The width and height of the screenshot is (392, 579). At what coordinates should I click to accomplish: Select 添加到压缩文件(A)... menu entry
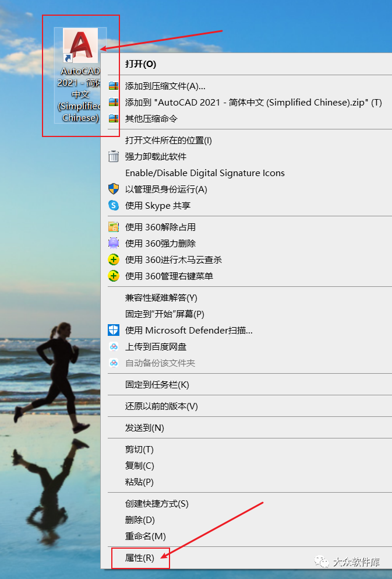165,86
